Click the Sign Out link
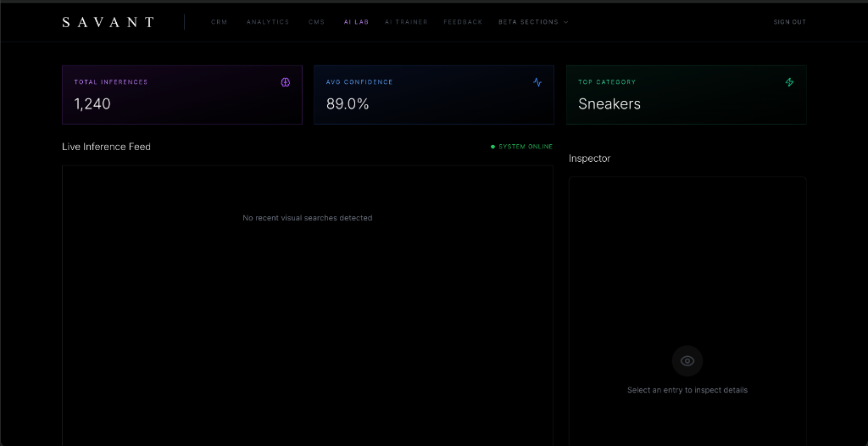The height and width of the screenshot is (446, 868). (x=789, y=22)
